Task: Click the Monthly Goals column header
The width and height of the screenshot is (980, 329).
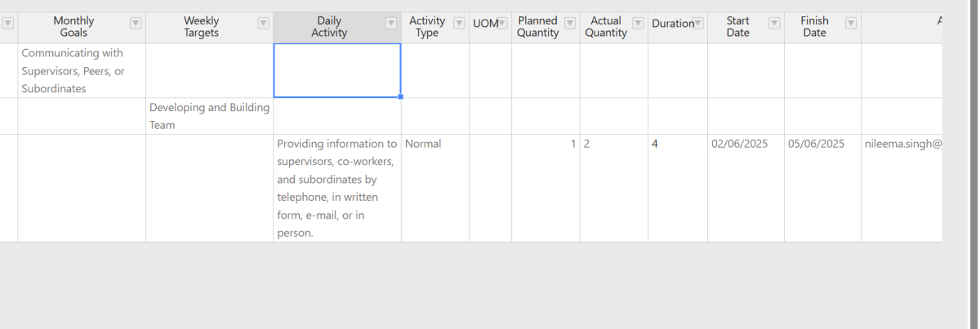Action: tap(73, 27)
